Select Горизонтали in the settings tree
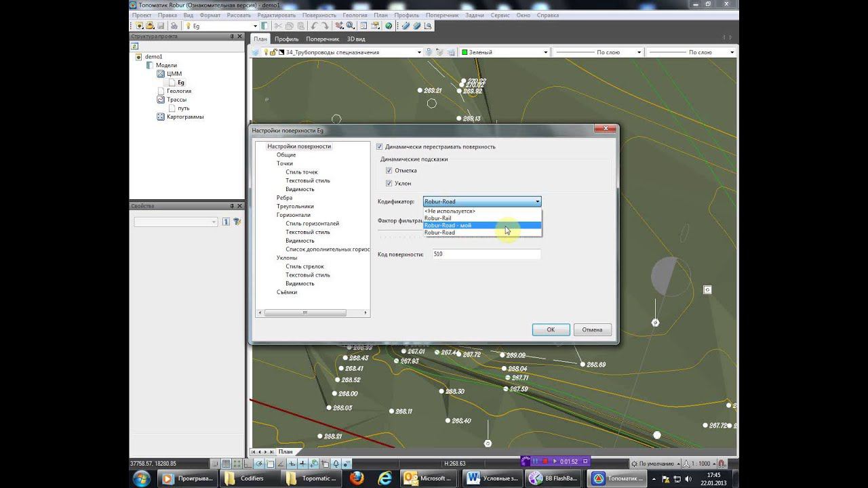The image size is (868, 488). (x=293, y=215)
